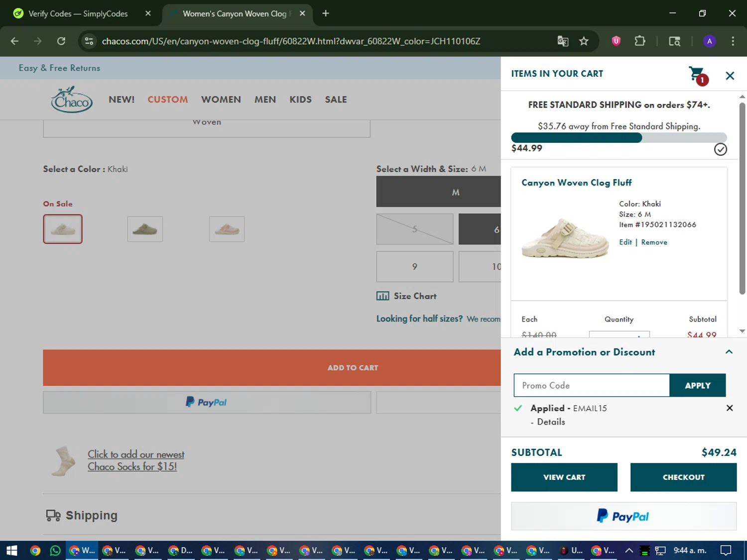Click the sock product image
This screenshot has width=747, height=560.
63,461
